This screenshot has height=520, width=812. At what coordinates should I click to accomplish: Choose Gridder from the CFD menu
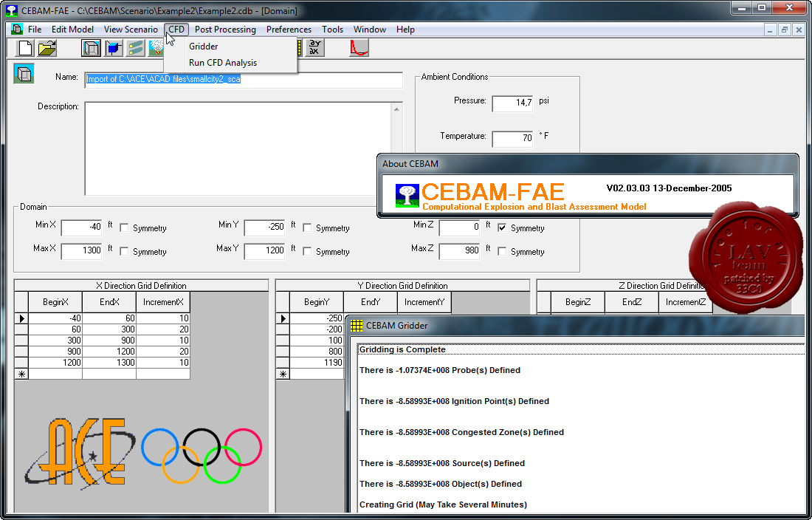click(x=230, y=47)
